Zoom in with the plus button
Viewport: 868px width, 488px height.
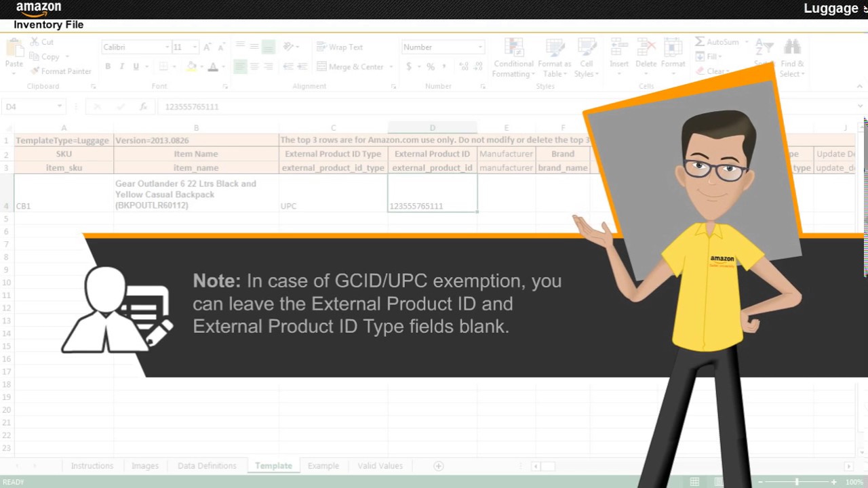(x=834, y=482)
